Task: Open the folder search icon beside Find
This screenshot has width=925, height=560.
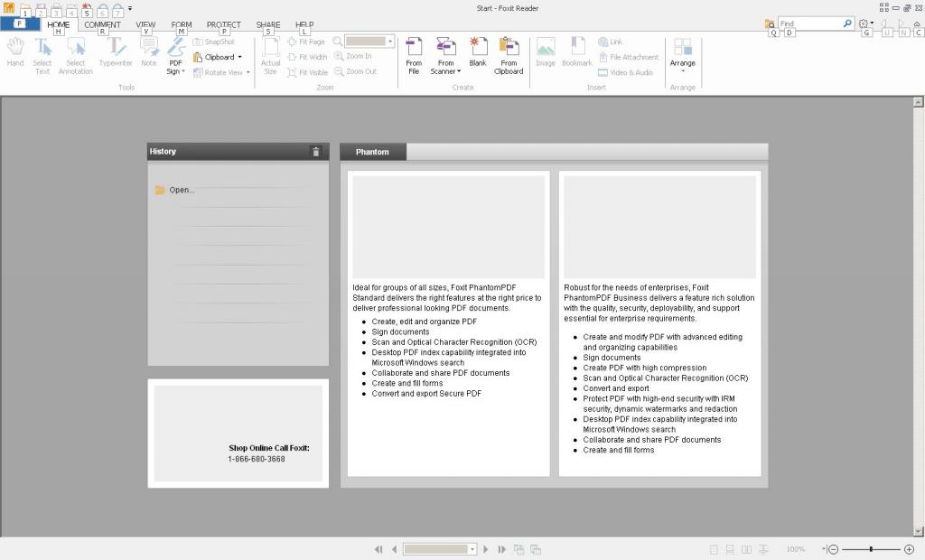Action: tap(770, 23)
